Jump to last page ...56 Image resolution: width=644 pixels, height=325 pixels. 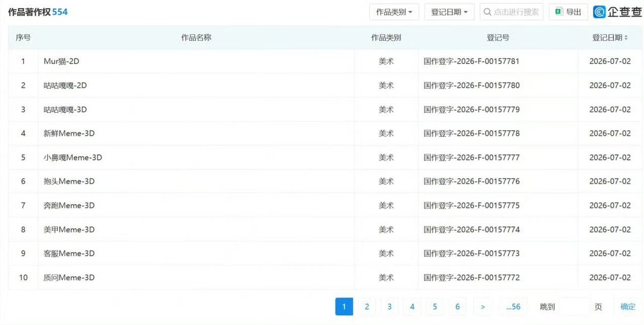tap(514, 307)
